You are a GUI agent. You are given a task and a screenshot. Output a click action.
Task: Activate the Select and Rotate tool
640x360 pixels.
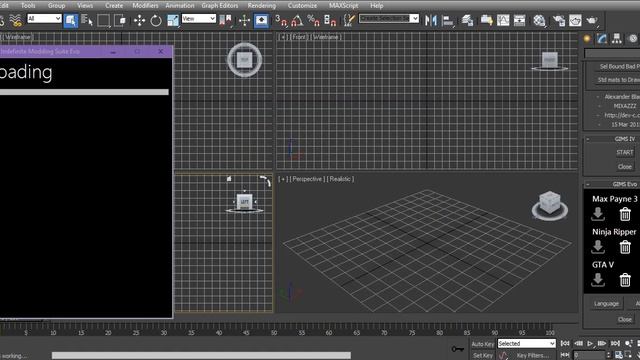[156, 20]
